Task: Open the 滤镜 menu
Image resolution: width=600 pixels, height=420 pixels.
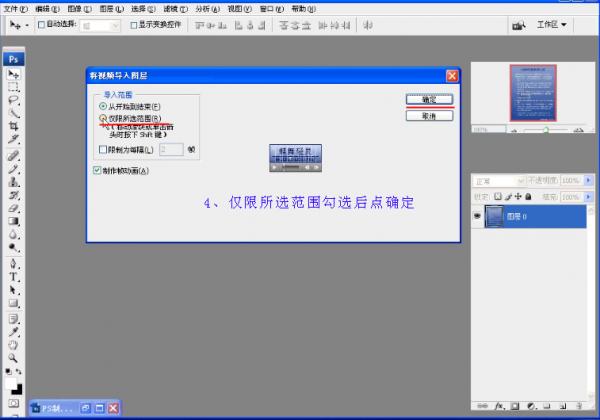Action: [175, 8]
